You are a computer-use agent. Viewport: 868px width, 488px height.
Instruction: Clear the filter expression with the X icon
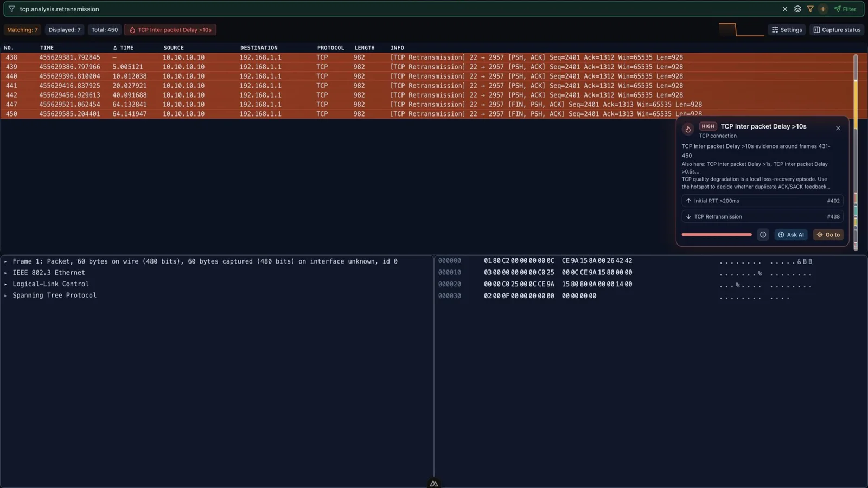[784, 9]
